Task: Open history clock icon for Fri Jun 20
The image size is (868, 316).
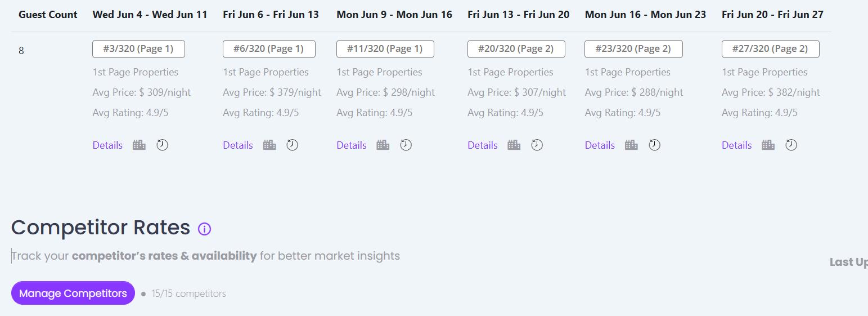Action: 791,145
